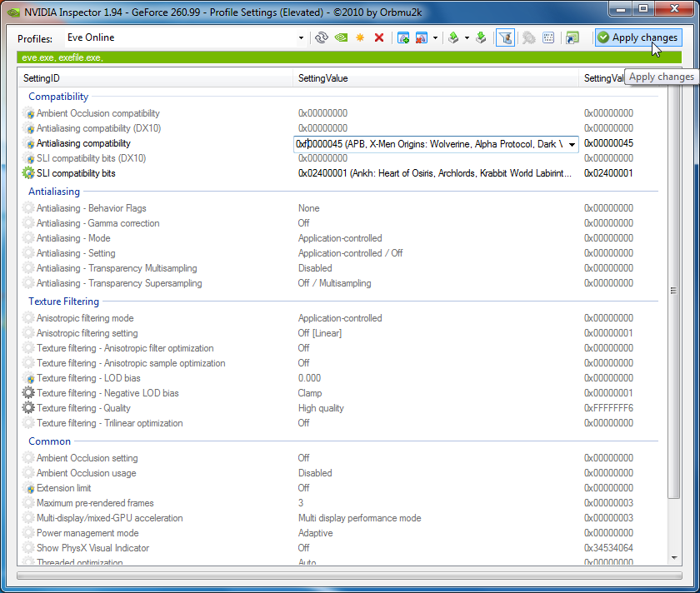The image size is (700, 593).
Task: Toggle the highlighted settings filter button
Action: click(x=505, y=37)
